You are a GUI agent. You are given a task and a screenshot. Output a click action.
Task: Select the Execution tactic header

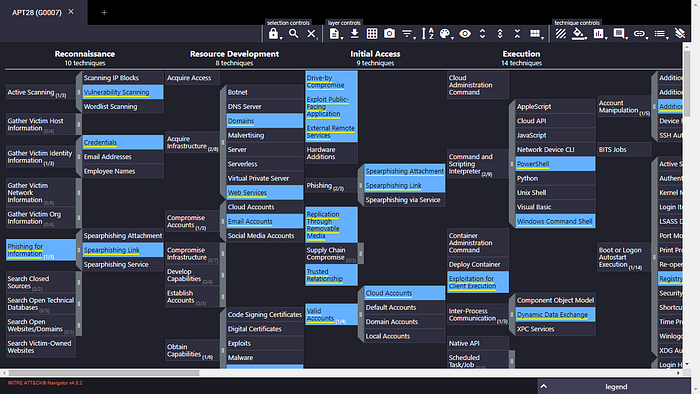pos(521,54)
